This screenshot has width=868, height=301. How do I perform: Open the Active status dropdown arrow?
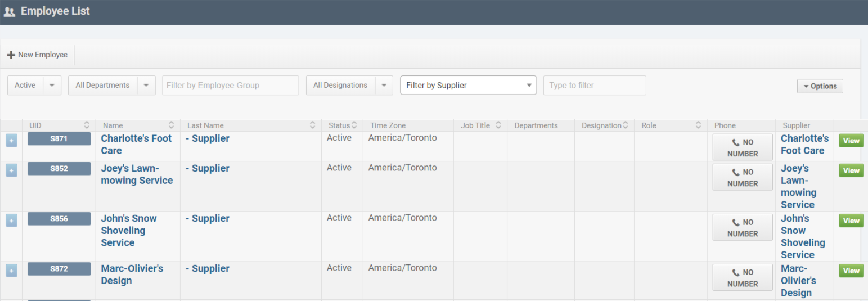(x=52, y=86)
